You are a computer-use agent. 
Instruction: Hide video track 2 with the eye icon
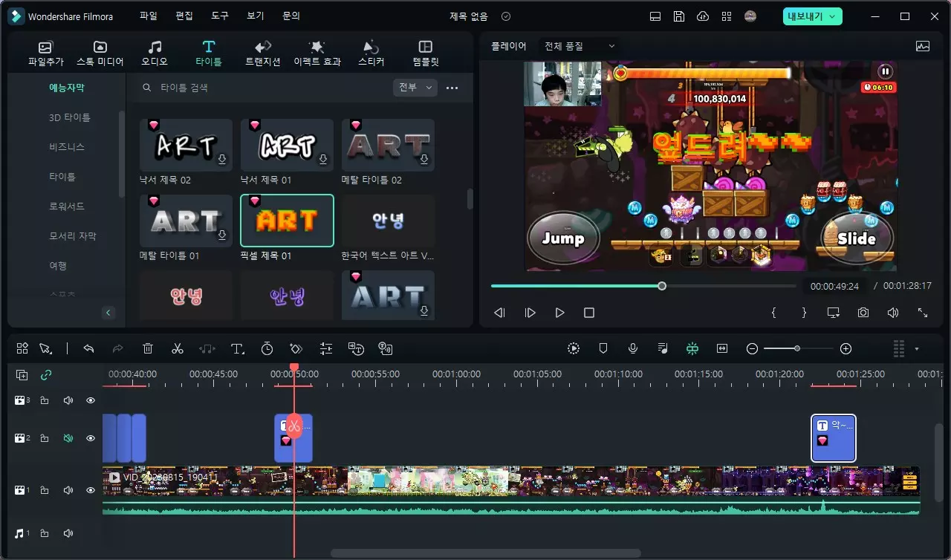[x=91, y=438]
